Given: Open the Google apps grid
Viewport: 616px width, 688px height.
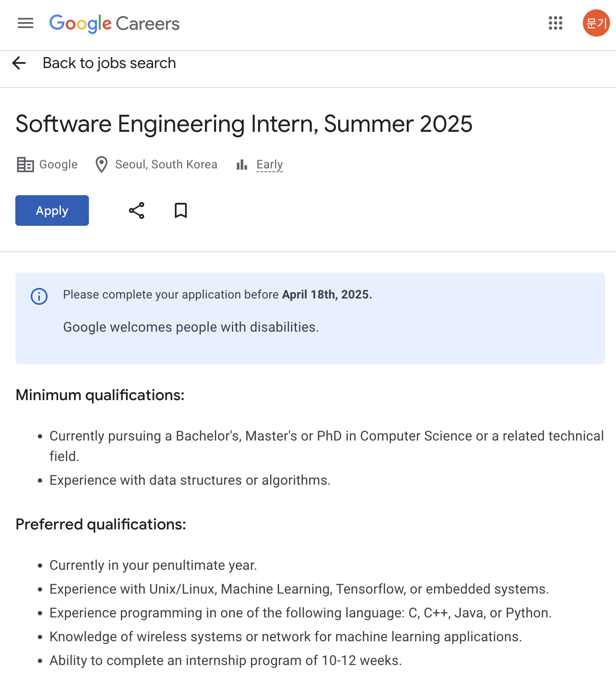Looking at the screenshot, I should pos(556,23).
